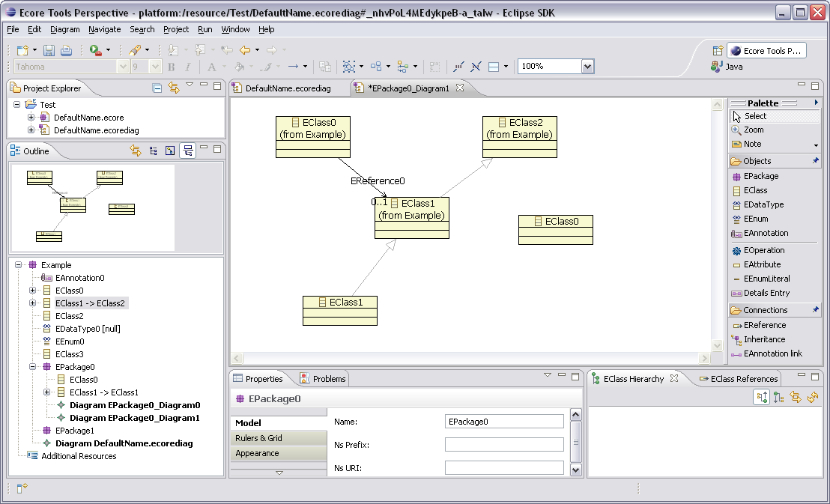Expand DefaultName.ecorediag in Project Explorer
The image size is (830, 504).
[x=31, y=130]
